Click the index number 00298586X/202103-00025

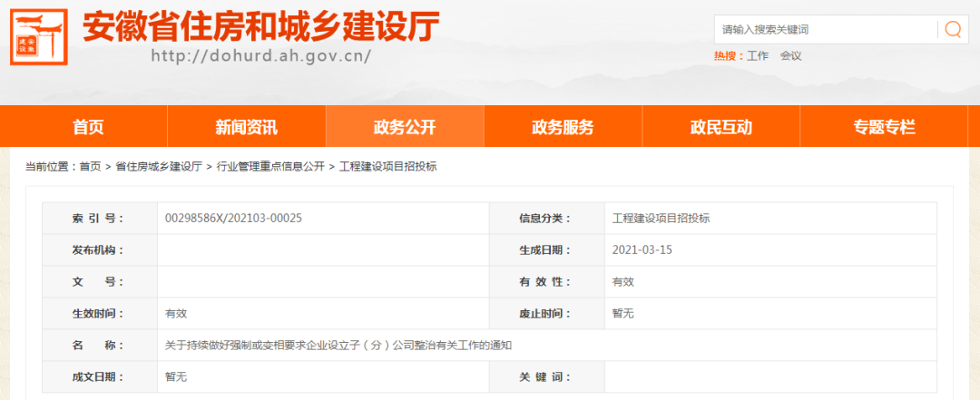(x=233, y=219)
